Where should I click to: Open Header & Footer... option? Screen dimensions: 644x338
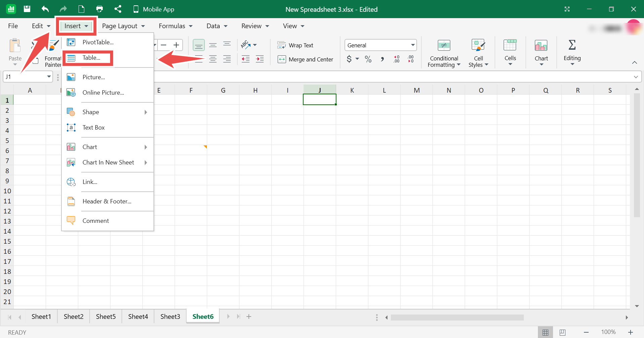point(107,201)
